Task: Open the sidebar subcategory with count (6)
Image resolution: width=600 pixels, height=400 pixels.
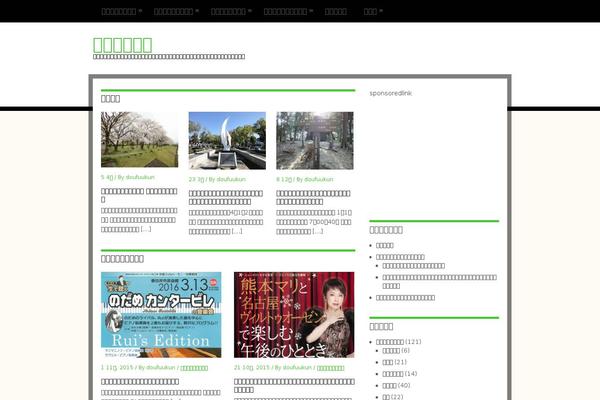Action: [x=391, y=351]
